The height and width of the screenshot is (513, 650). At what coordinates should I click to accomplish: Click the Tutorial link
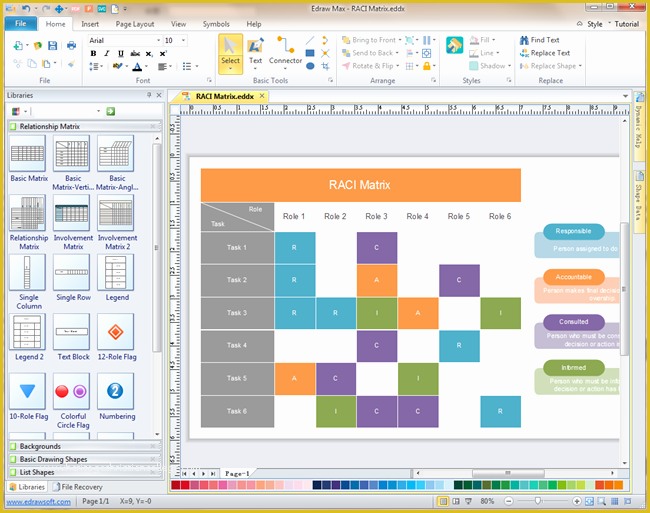click(x=626, y=24)
